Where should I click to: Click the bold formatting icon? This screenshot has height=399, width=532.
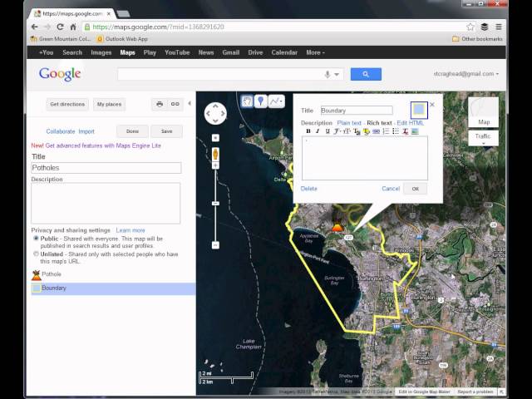(x=308, y=131)
